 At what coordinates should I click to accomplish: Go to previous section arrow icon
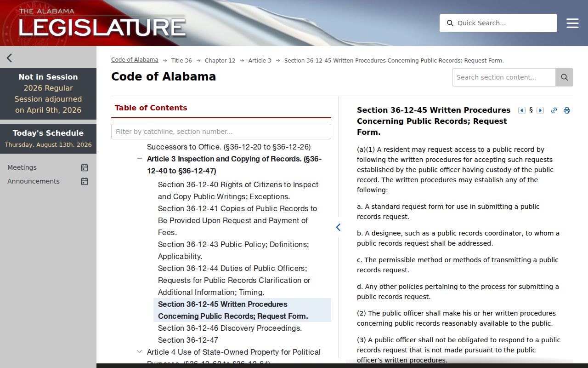coord(522,110)
